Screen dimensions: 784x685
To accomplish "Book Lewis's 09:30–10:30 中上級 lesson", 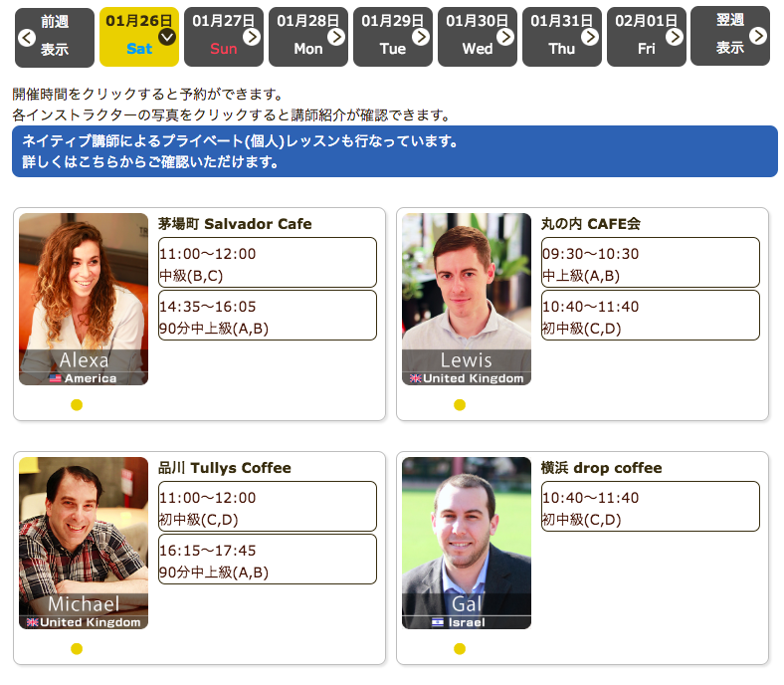I will click(650, 263).
